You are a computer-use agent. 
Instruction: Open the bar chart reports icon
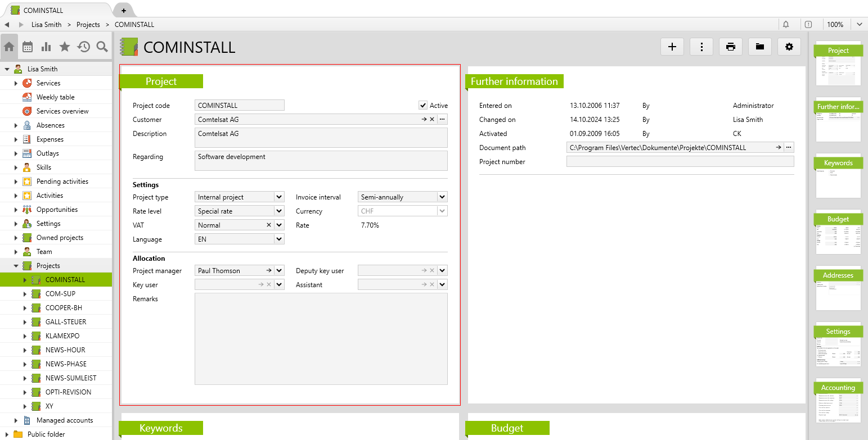(x=46, y=47)
